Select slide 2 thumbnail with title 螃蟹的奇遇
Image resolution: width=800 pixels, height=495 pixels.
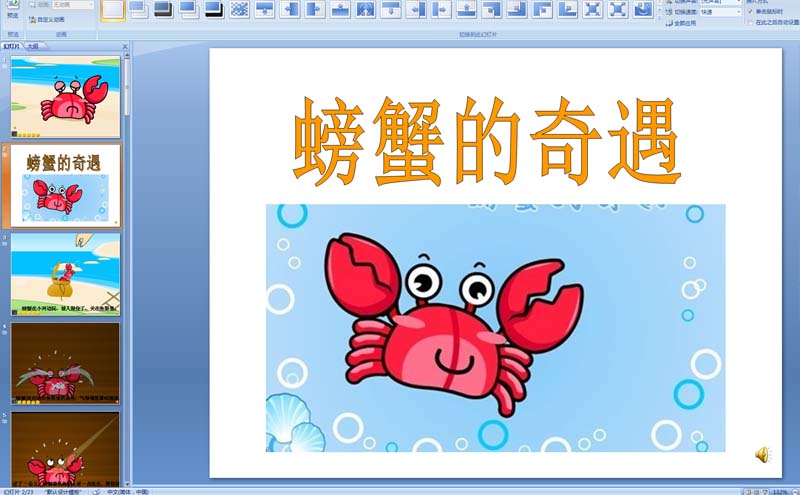click(65, 186)
